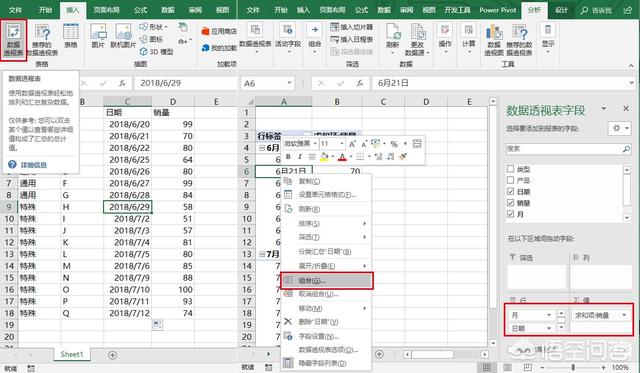Toggle bold in the mini toolbar
This screenshot has width=640, height=373.
288,157
